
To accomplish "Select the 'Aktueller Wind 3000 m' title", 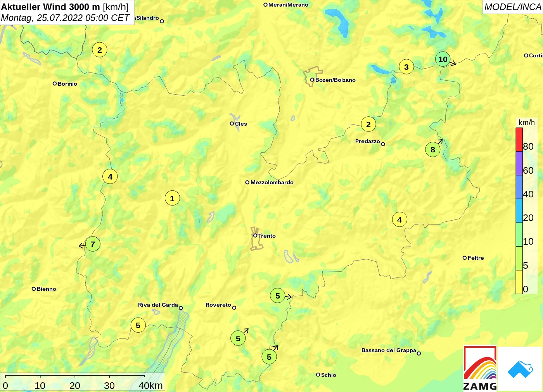I will (51, 7).
